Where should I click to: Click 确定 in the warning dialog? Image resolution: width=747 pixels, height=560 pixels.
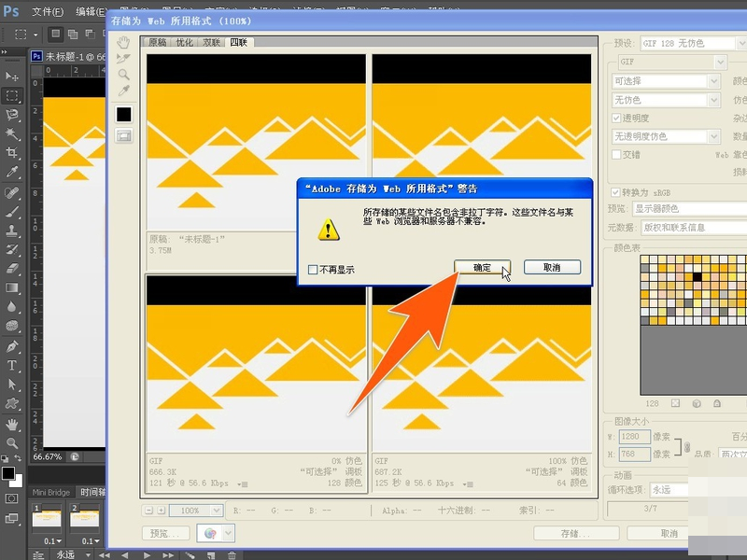[482, 268]
